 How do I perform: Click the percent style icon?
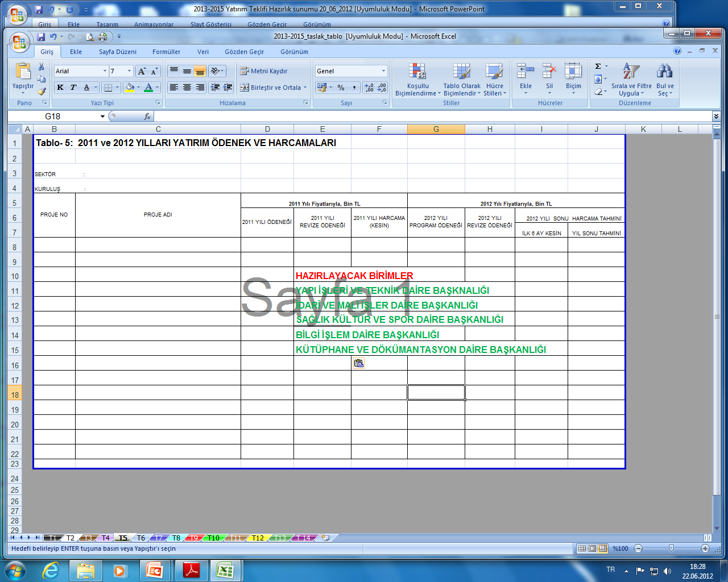(341, 88)
